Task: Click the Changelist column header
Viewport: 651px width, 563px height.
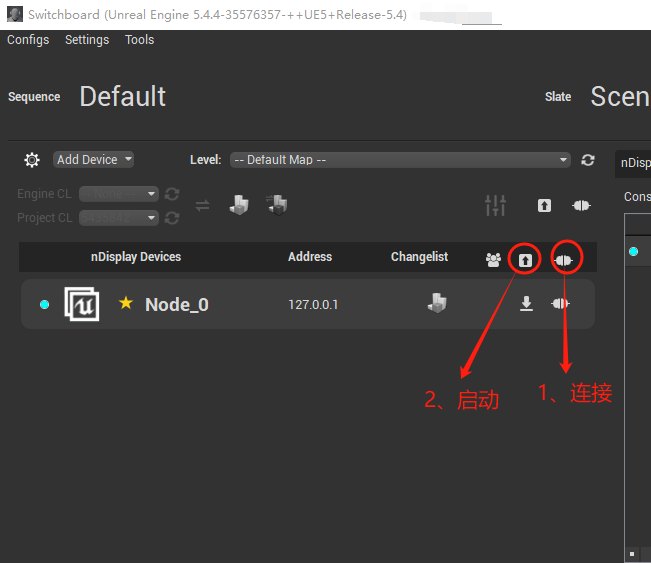Action: pos(419,257)
